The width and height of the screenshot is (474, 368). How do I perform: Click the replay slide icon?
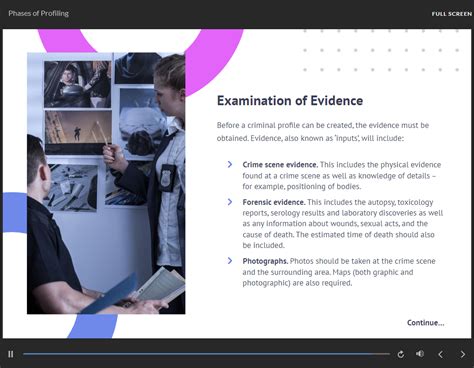pyautogui.click(x=401, y=354)
